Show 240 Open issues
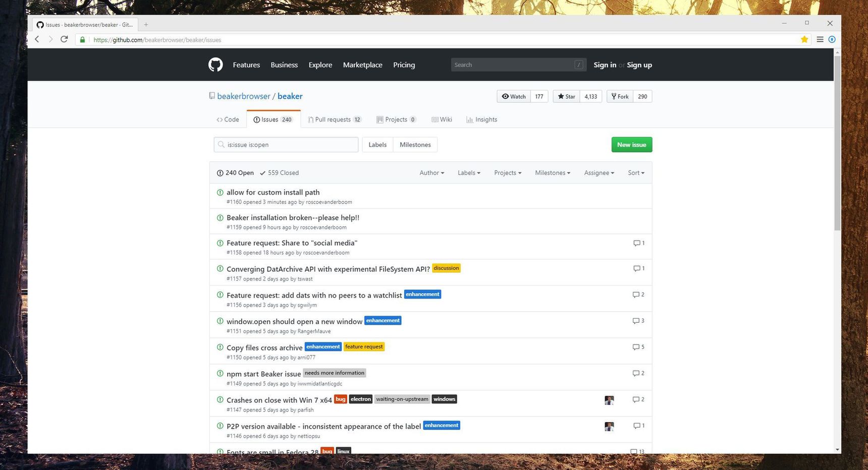The width and height of the screenshot is (868, 470). pos(235,173)
